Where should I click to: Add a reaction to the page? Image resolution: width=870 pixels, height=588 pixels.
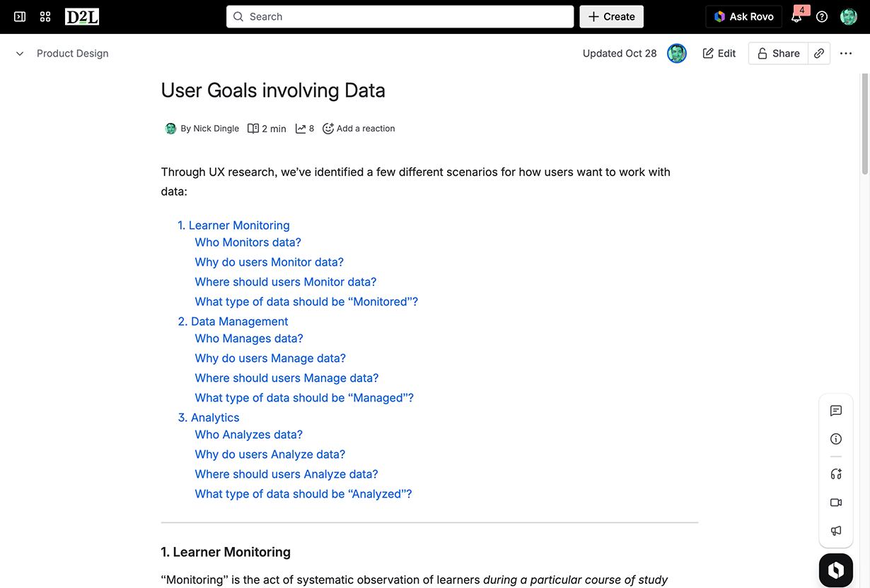[359, 129]
